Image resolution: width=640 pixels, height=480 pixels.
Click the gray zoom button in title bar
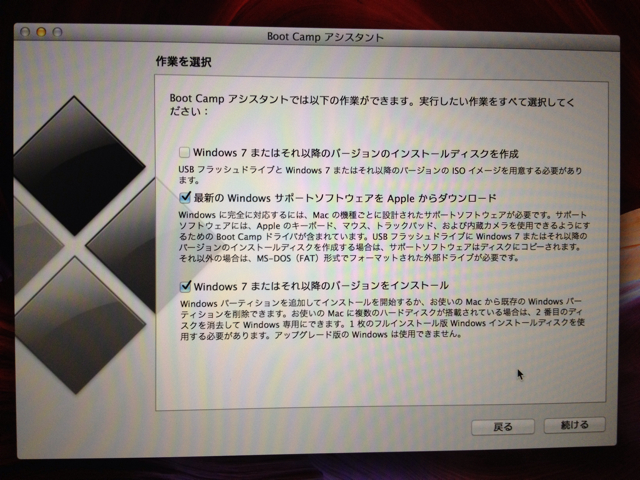57,32
